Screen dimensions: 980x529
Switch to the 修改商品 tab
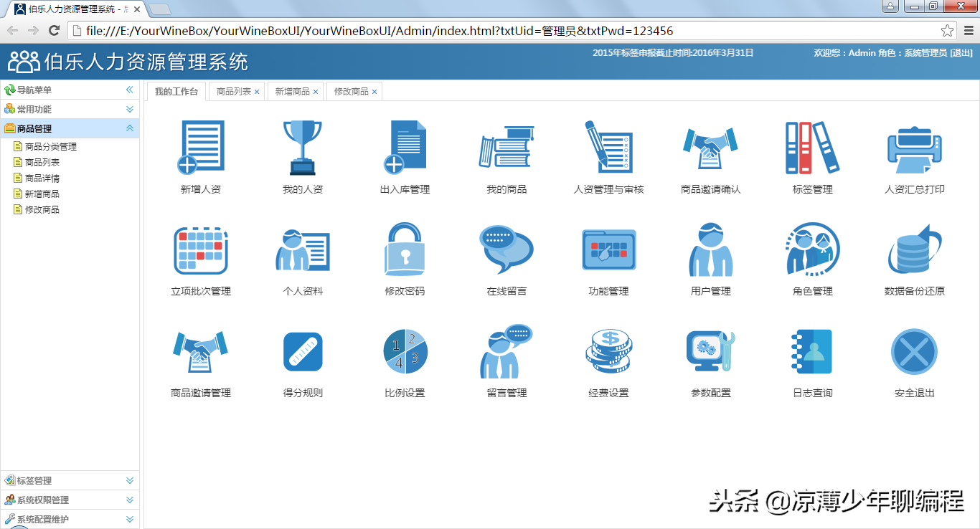coord(352,92)
